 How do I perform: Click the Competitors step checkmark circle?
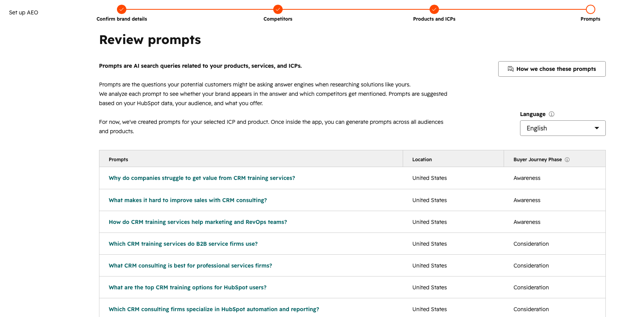pos(278,9)
